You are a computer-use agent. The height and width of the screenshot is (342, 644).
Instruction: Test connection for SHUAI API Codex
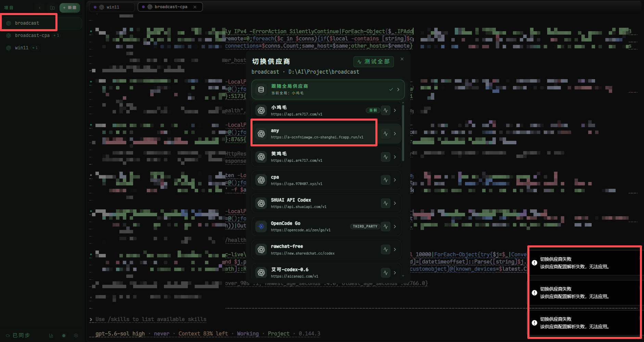[386, 203]
